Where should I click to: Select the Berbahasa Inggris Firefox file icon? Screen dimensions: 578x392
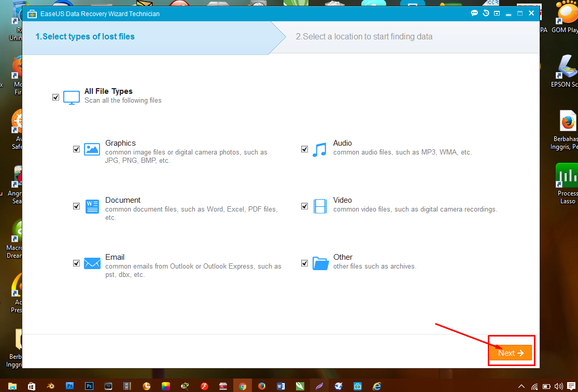coord(565,130)
